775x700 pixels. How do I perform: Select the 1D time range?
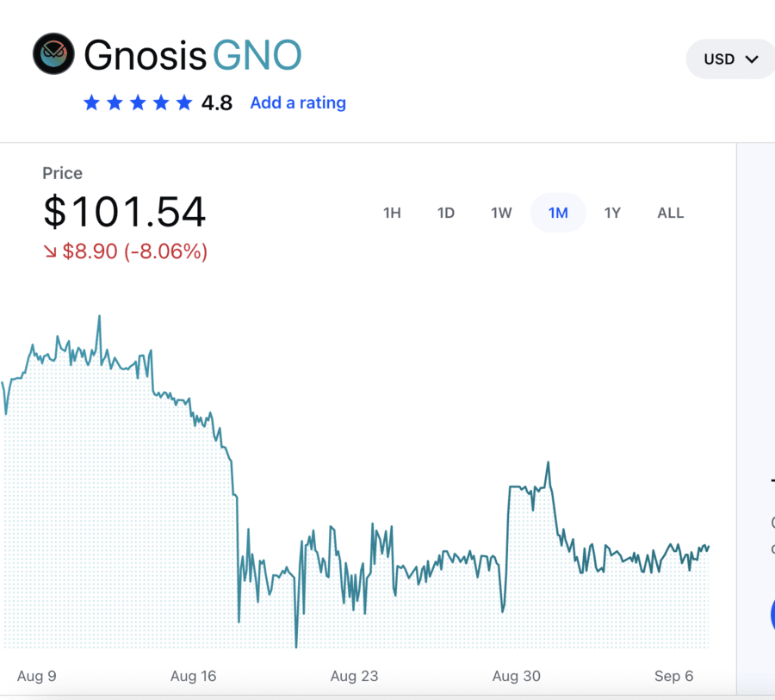click(446, 213)
